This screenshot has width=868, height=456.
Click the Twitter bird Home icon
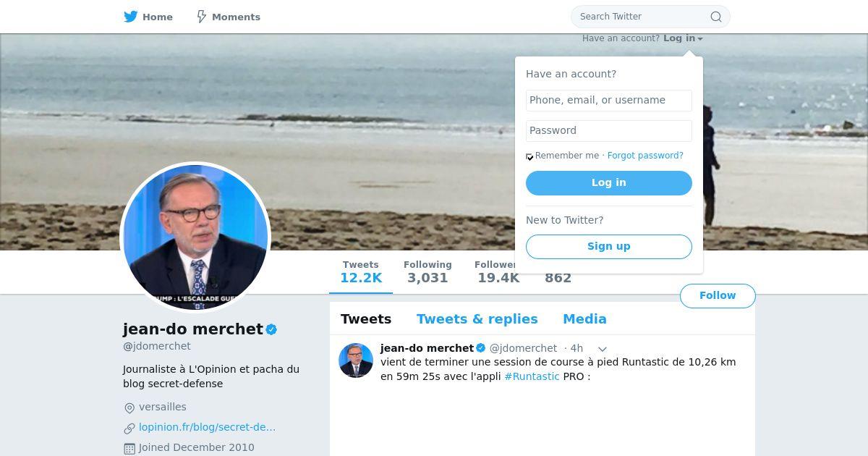click(131, 17)
